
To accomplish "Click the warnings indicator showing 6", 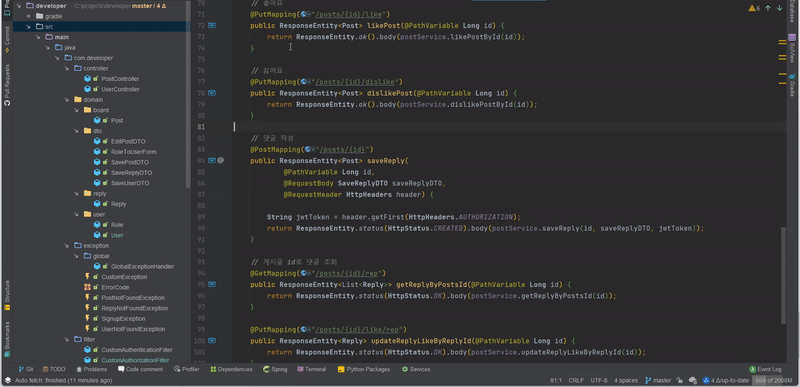I will 754,8.
